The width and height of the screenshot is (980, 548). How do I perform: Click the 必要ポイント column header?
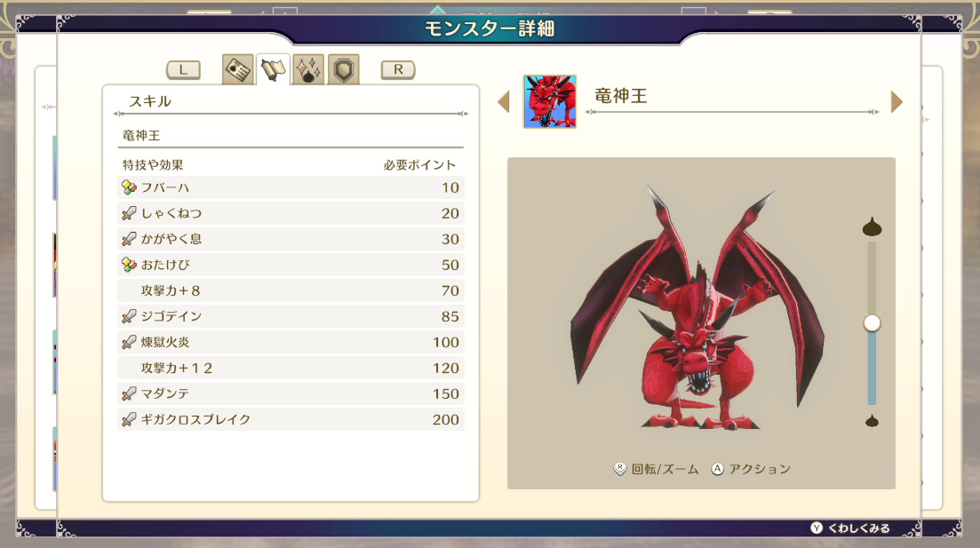click(x=419, y=165)
